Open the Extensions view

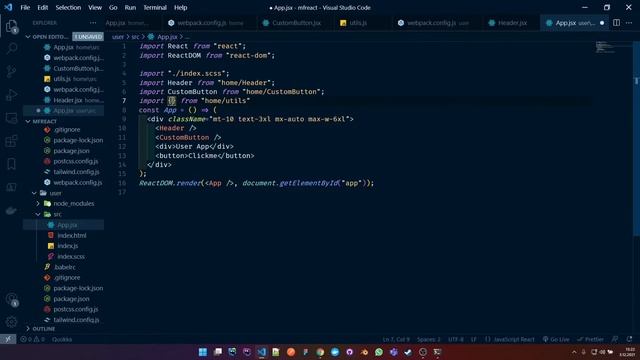(x=11, y=141)
